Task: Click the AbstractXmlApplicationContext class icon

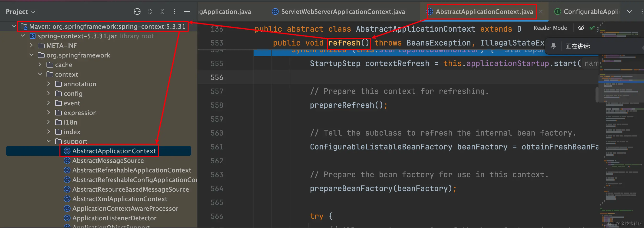Action: click(x=67, y=199)
